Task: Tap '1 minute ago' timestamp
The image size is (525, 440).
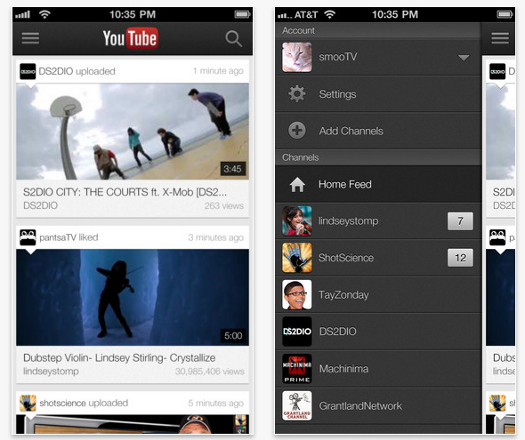Action: click(218, 71)
